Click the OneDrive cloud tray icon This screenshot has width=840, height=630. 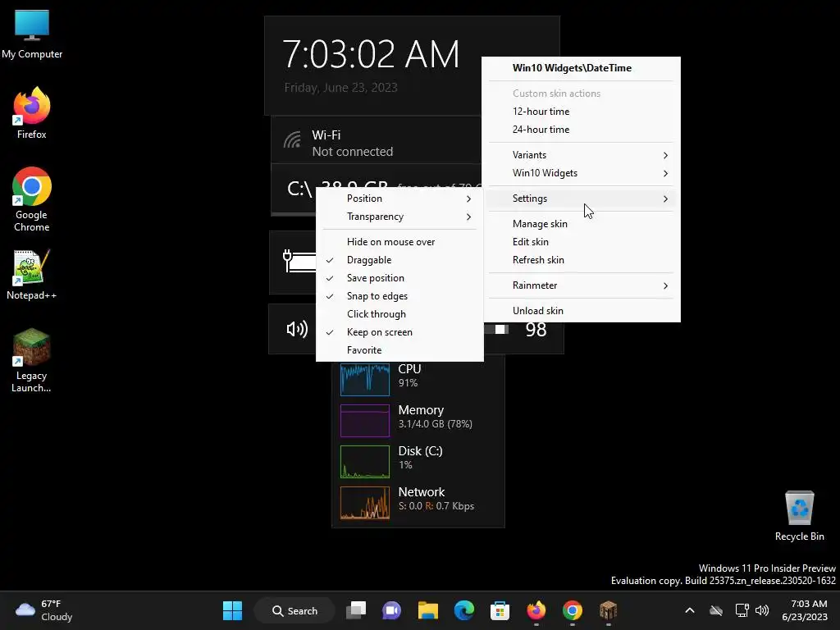[715, 610]
